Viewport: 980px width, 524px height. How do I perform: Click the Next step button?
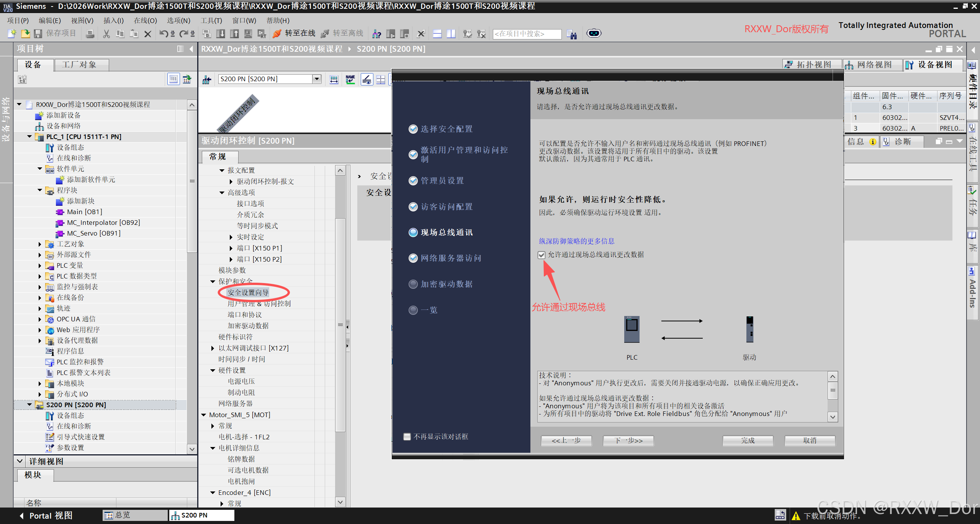point(628,440)
